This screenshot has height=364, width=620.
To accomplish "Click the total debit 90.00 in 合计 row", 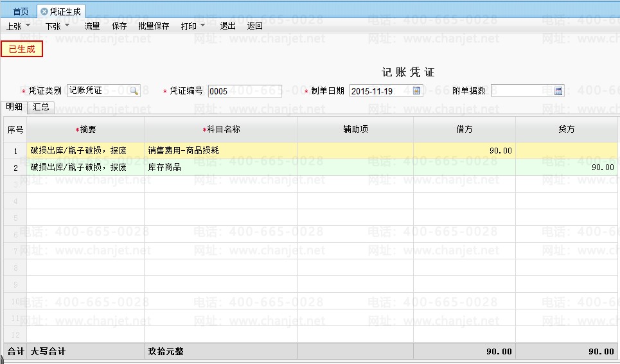I will (499, 351).
